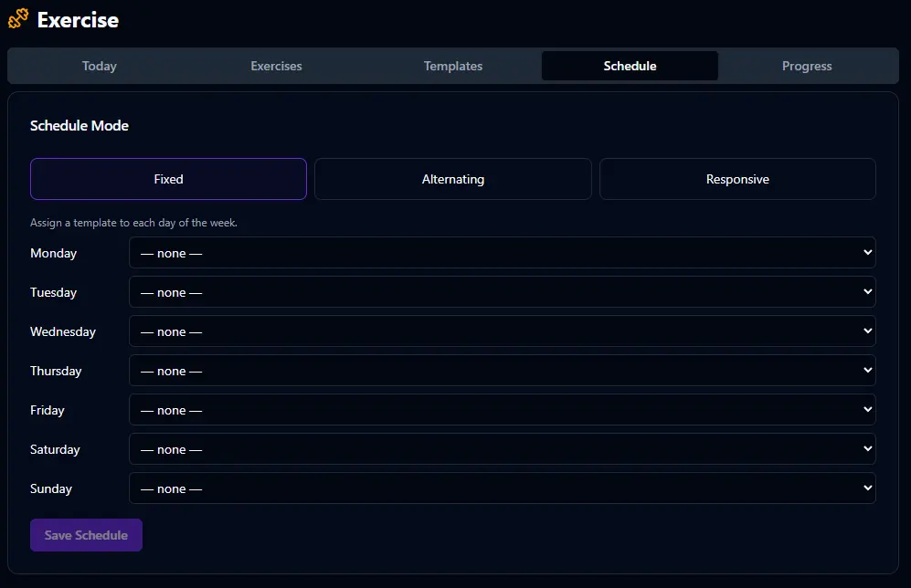Click the dumbbell Exercise logo icon
Viewport: 911px width, 588px height.
(x=18, y=19)
